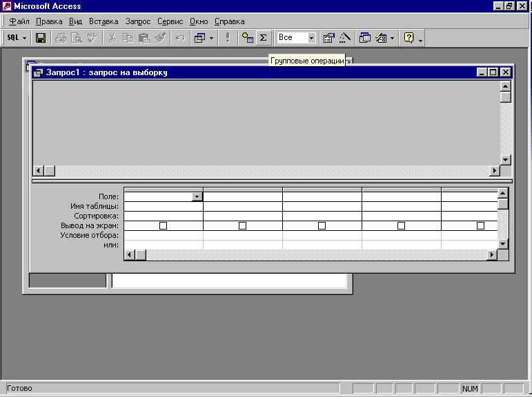Save the query with the floppy icon
The image size is (532, 397).
click(41, 38)
